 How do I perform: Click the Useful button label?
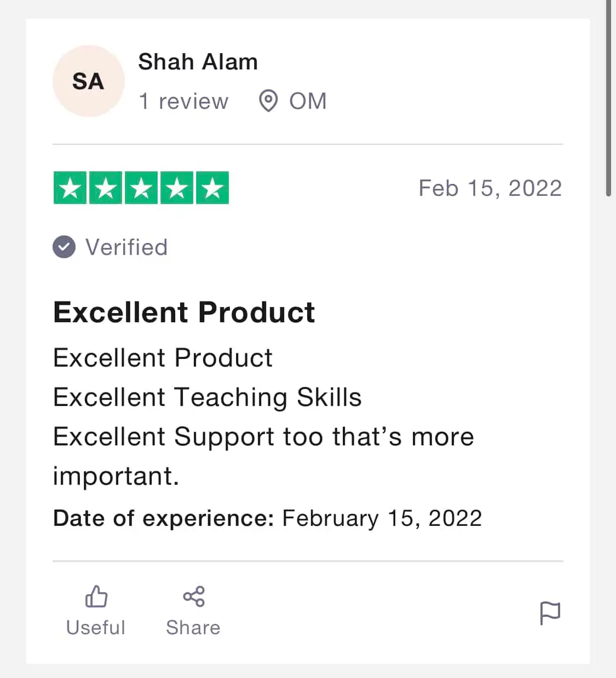[96, 628]
